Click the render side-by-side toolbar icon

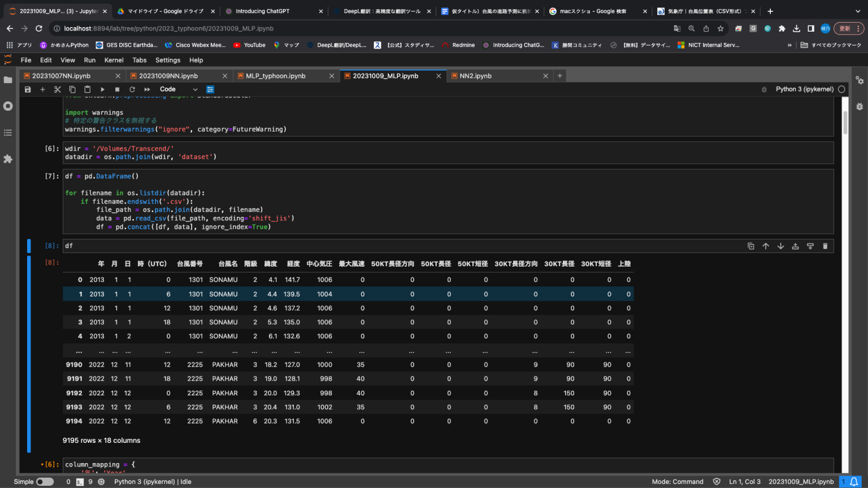click(210, 89)
